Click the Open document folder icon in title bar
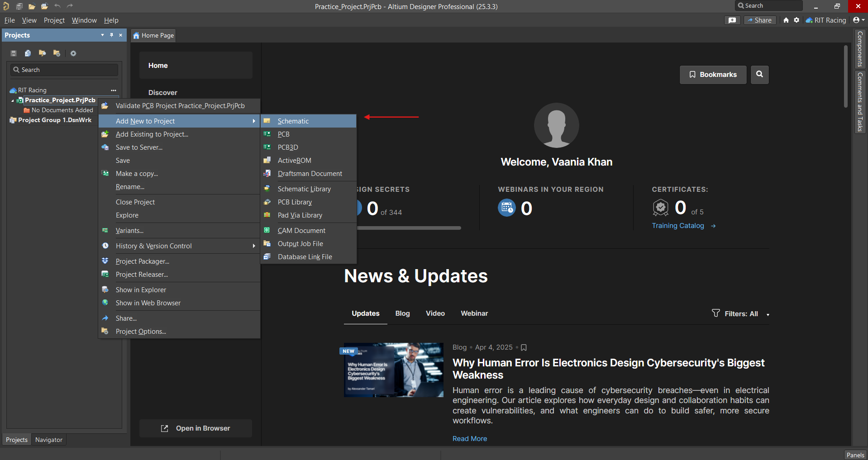868x460 pixels. pyautogui.click(x=32, y=6)
